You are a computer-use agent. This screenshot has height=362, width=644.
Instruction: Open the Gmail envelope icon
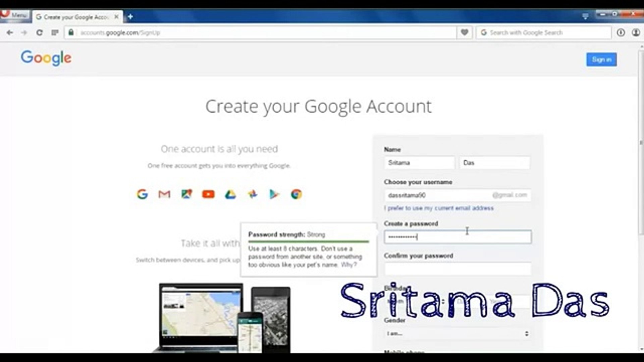(x=164, y=194)
